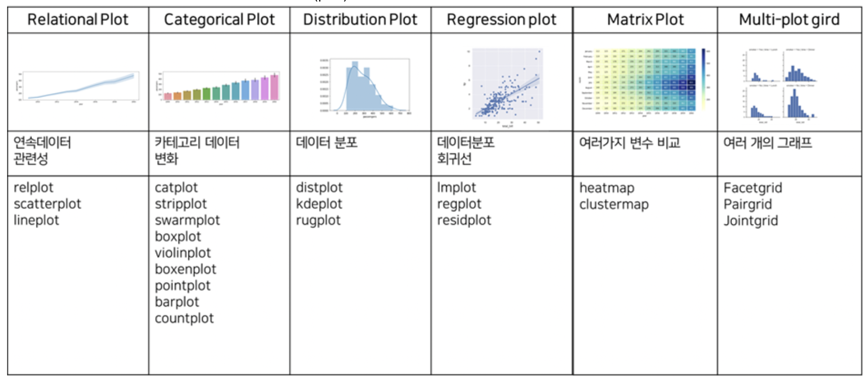Click the Multi-plot grid histograms thumbnail

pos(780,84)
